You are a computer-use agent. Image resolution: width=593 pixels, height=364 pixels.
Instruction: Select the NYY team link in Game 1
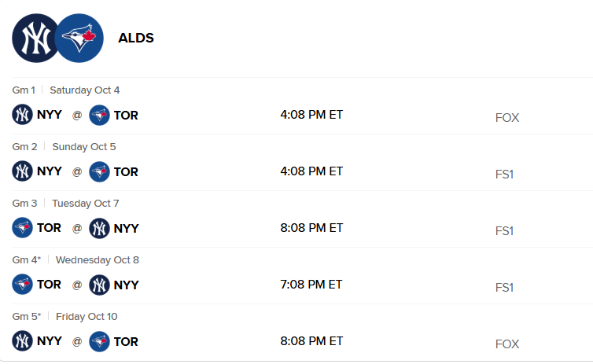click(50, 115)
